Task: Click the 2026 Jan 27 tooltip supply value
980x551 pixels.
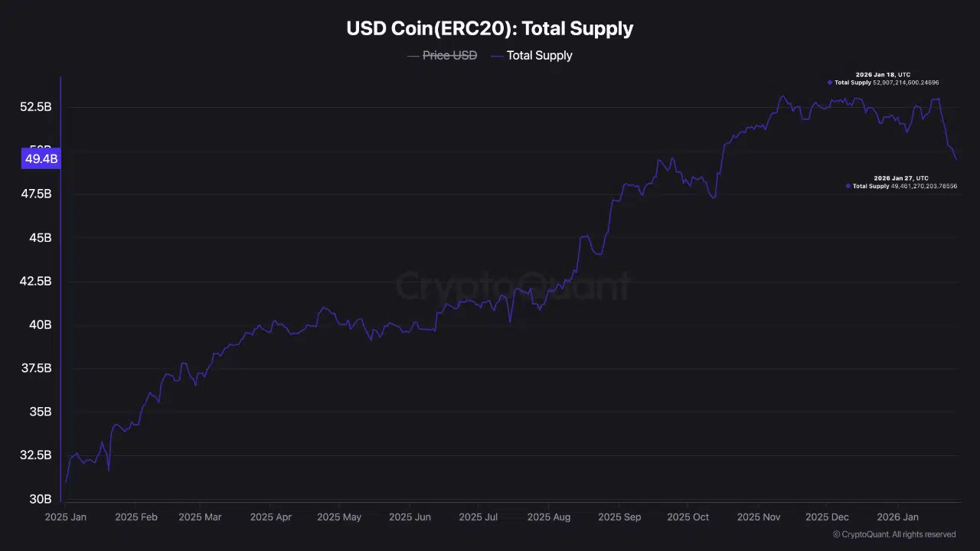Action: click(x=924, y=186)
